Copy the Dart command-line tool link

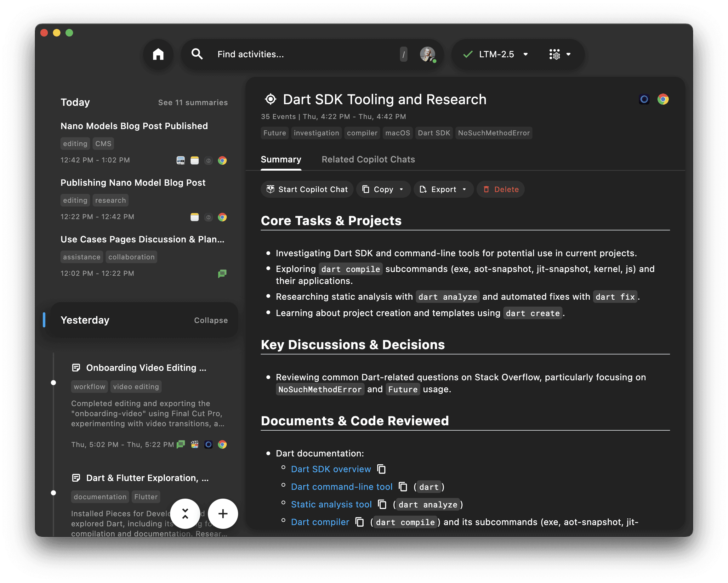(x=403, y=486)
